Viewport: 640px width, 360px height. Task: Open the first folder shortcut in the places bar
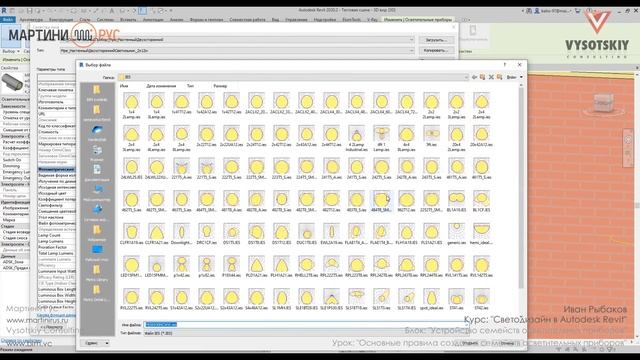coord(97,93)
